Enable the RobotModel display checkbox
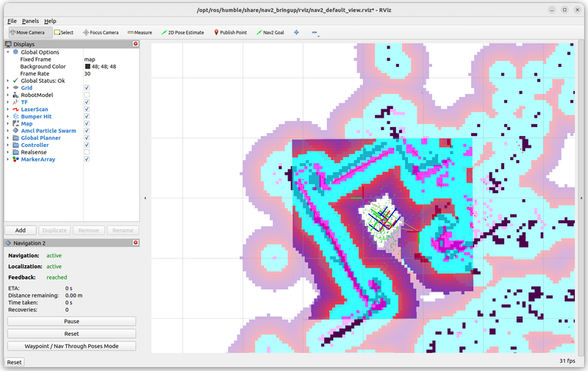The image size is (588, 371). (x=87, y=95)
